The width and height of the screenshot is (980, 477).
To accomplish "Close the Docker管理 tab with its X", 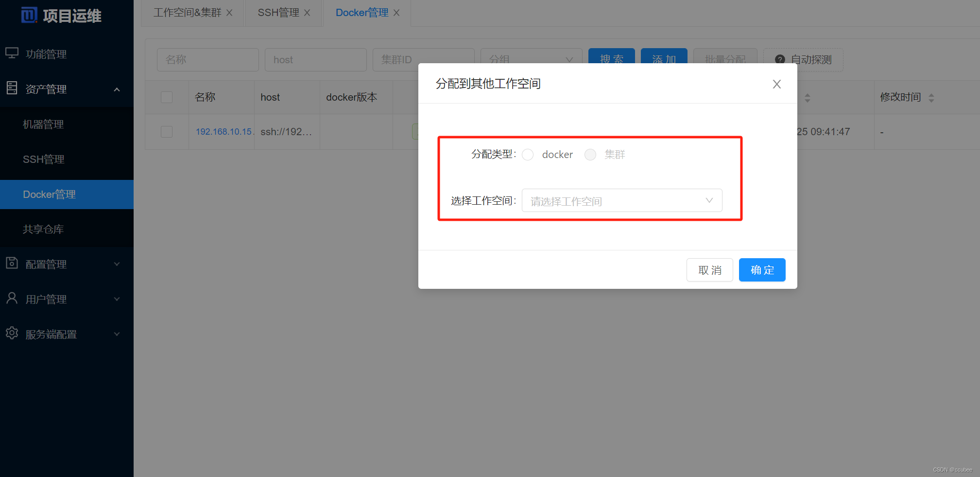I will (x=396, y=13).
